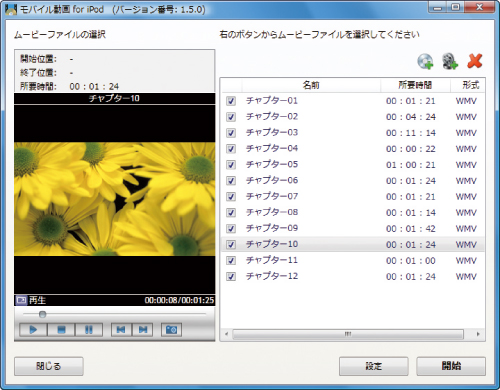Viewport: 500px width, 390px height.
Task: Click the red X delete icon
Action: [475, 61]
